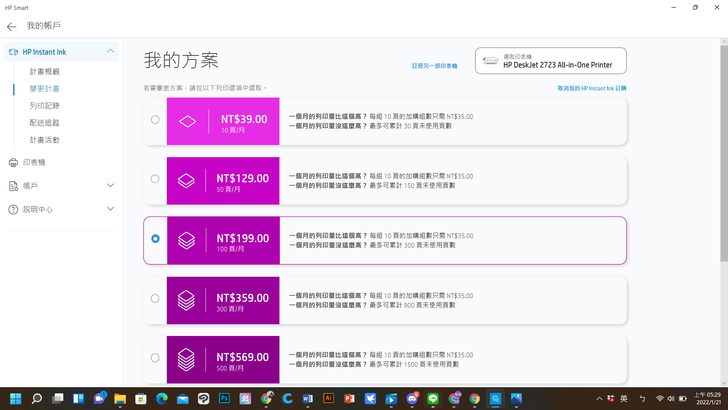The height and width of the screenshot is (410, 728).
Task: Click the battery tray icon
Action: (683, 398)
